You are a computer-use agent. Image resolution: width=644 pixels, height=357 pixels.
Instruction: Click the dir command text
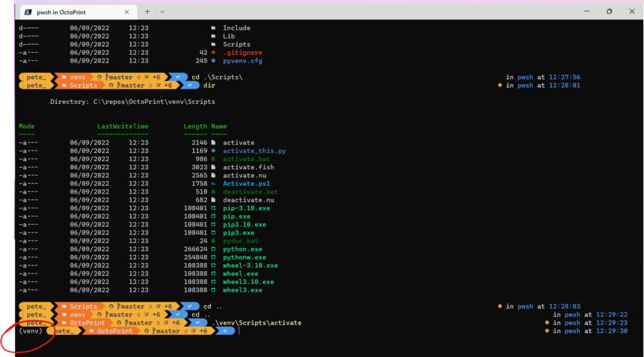point(209,86)
